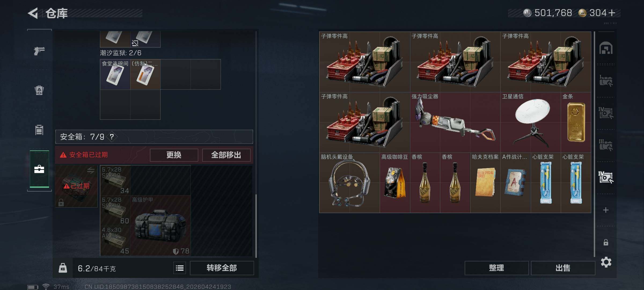Open the safe box briefcase tab
The height and width of the screenshot is (290, 644).
click(x=39, y=169)
